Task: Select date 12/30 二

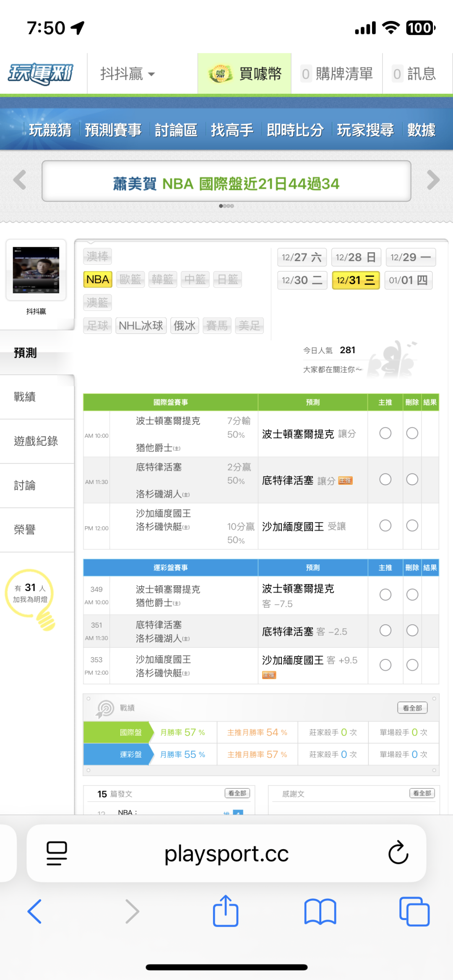Action: pyautogui.click(x=302, y=280)
